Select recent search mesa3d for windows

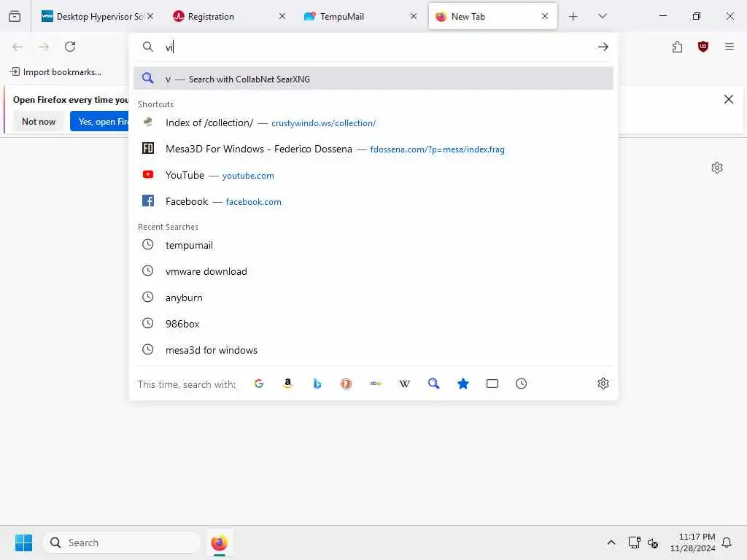pyautogui.click(x=373, y=350)
